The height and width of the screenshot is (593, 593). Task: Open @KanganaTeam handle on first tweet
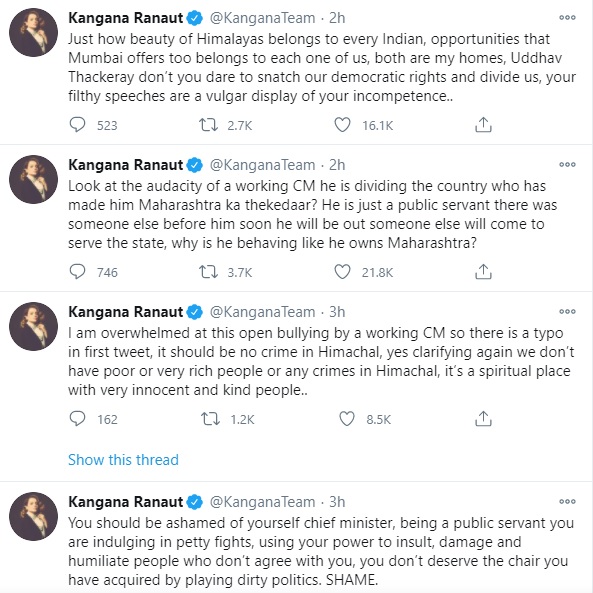[262, 18]
